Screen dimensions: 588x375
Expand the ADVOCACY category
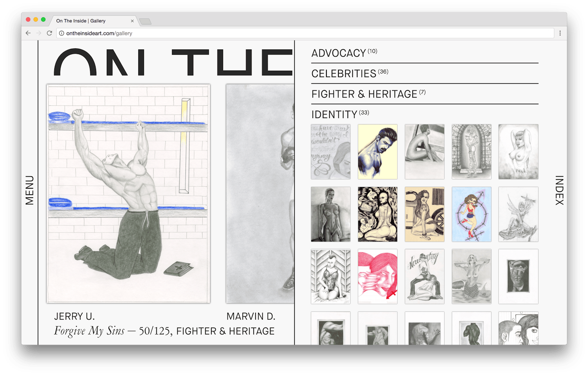338,53
